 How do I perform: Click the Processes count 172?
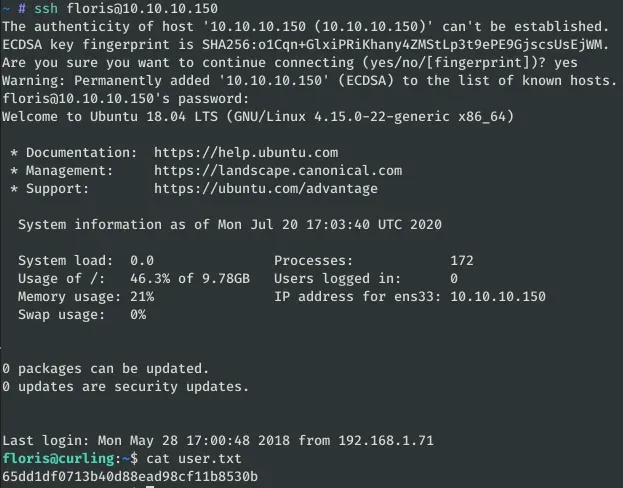[x=462, y=260]
